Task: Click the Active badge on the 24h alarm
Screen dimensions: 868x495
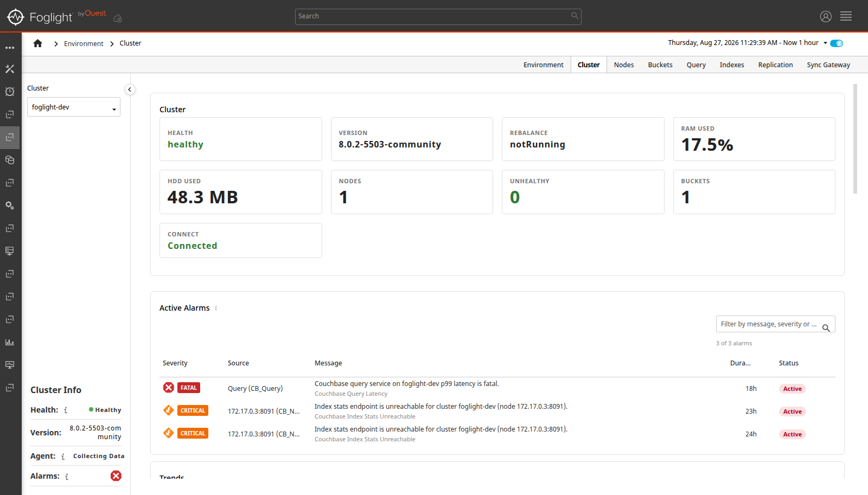Action: point(793,434)
